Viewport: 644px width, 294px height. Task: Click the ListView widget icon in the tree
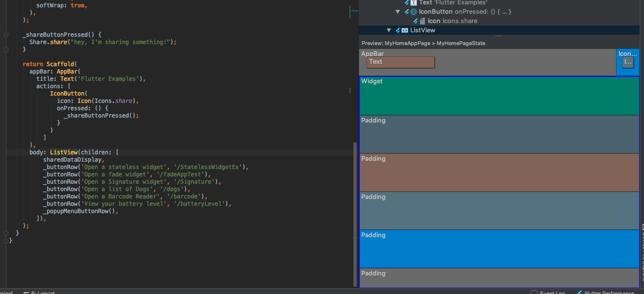pos(405,30)
